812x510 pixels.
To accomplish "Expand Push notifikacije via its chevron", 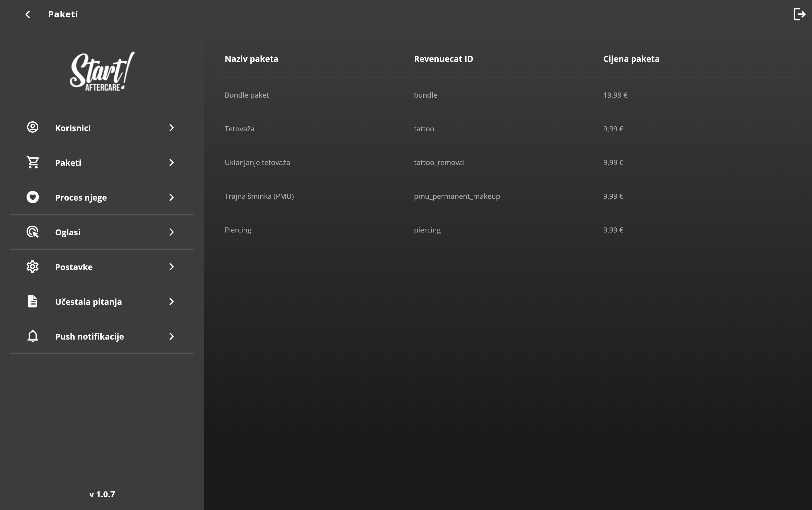I will [171, 336].
